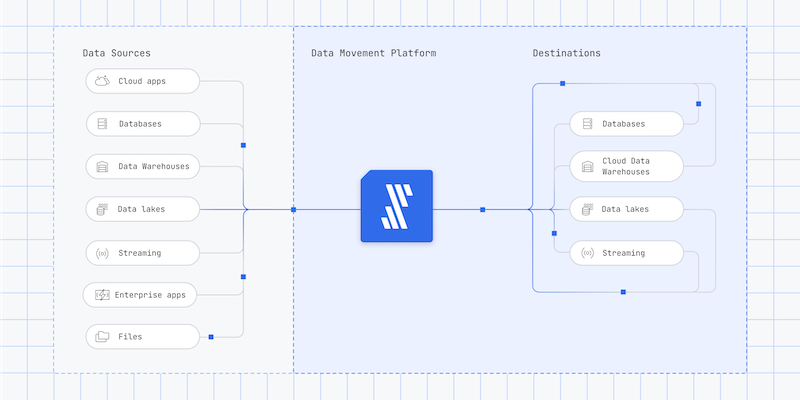Select the Cloud apps source pill

(142, 81)
